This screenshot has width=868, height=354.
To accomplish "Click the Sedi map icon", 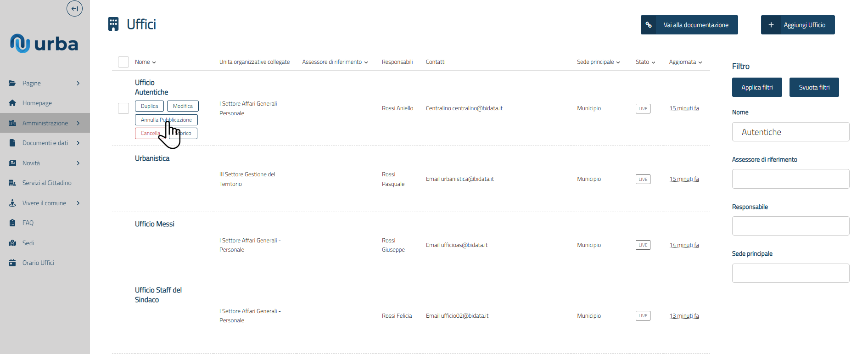I will [x=12, y=243].
